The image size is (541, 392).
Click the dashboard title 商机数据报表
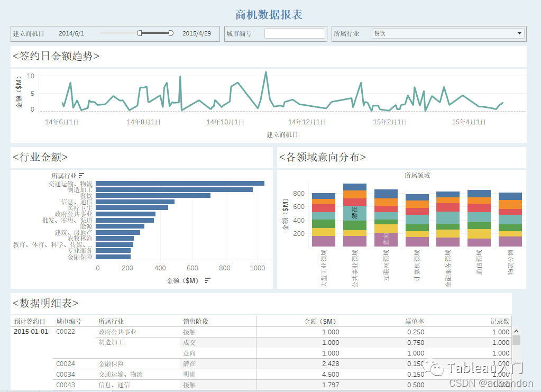coord(269,14)
